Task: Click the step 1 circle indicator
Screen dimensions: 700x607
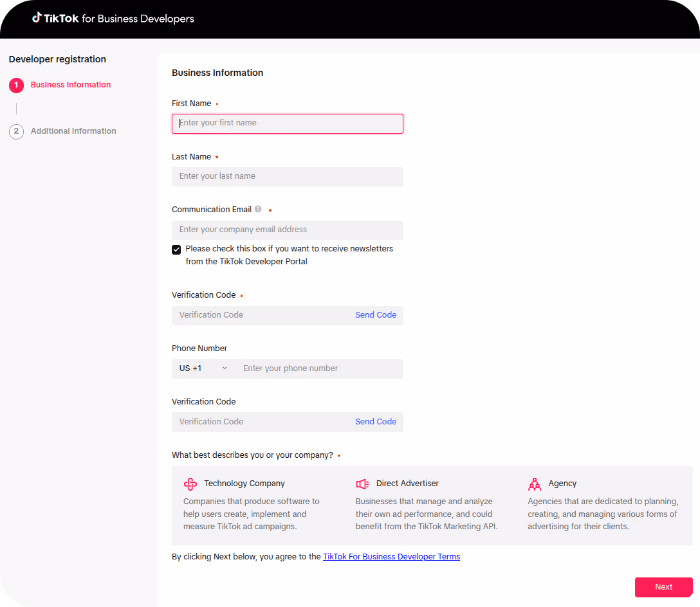Action: tap(16, 85)
